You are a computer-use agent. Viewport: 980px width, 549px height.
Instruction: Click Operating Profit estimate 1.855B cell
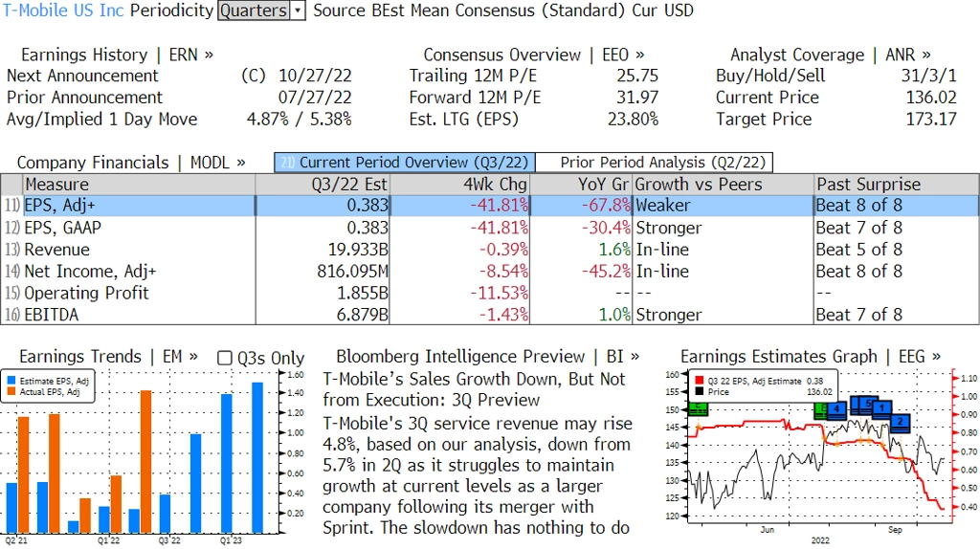click(x=323, y=293)
